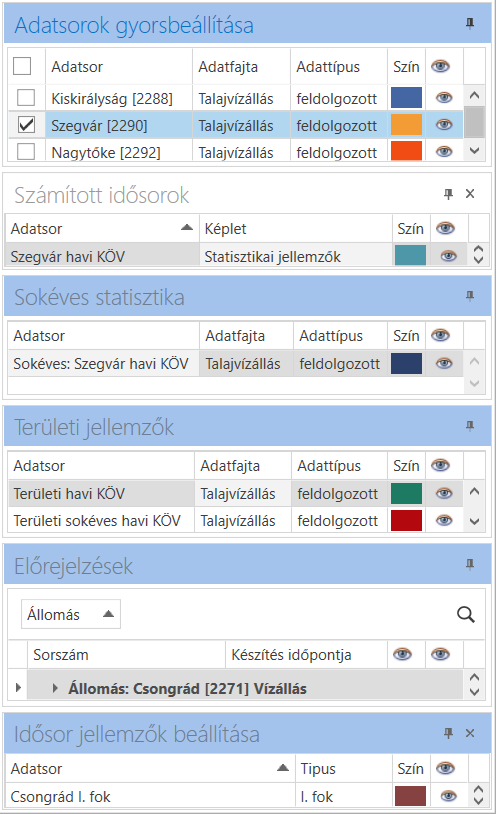Pin the Sokéves statisztika panel
Image resolution: width=497 pixels, height=814 pixels.
(470, 296)
